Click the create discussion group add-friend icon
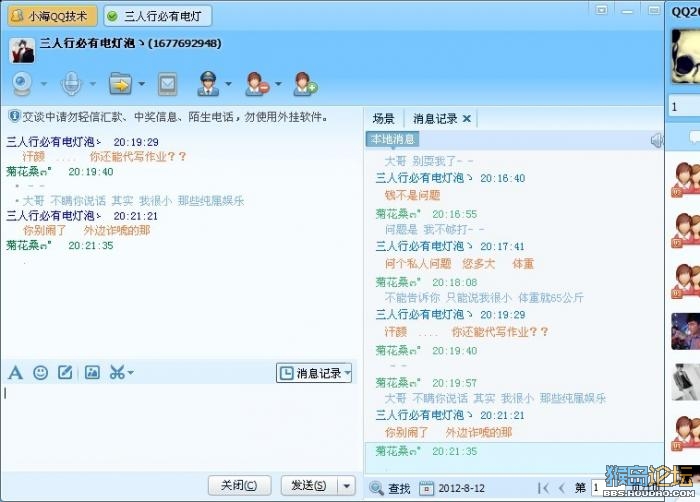The width and height of the screenshot is (700, 502). (x=305, y=84)
